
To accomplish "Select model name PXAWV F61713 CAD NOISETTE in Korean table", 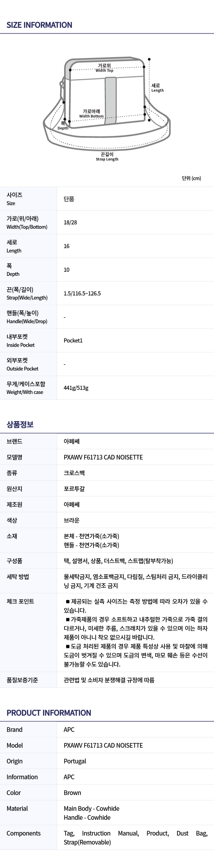I will coord(103,457).
